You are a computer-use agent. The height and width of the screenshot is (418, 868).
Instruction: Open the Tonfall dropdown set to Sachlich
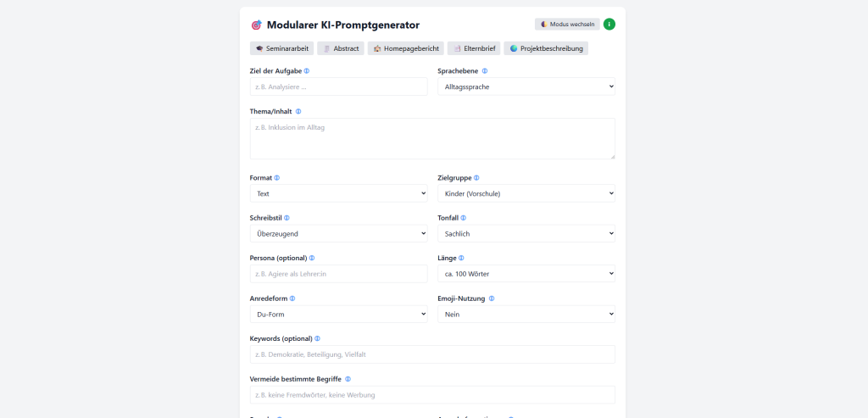[526, 234]
